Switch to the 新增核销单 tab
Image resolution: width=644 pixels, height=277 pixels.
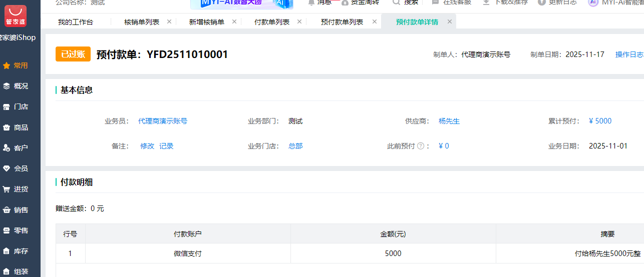coord(207,22)
